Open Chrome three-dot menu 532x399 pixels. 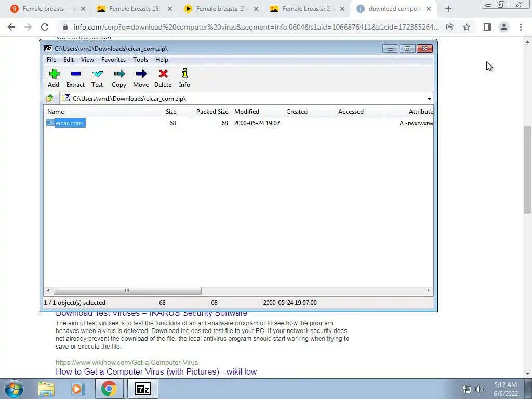point(521,27)
